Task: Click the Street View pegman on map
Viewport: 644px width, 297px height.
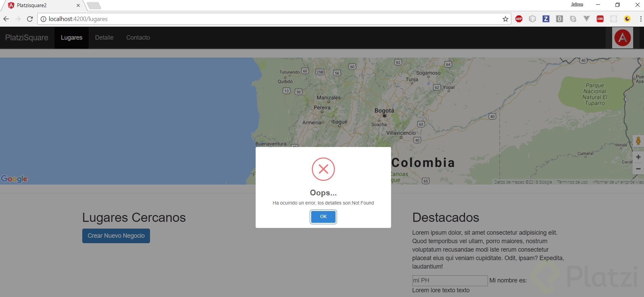Action: [x=638, y=141]
